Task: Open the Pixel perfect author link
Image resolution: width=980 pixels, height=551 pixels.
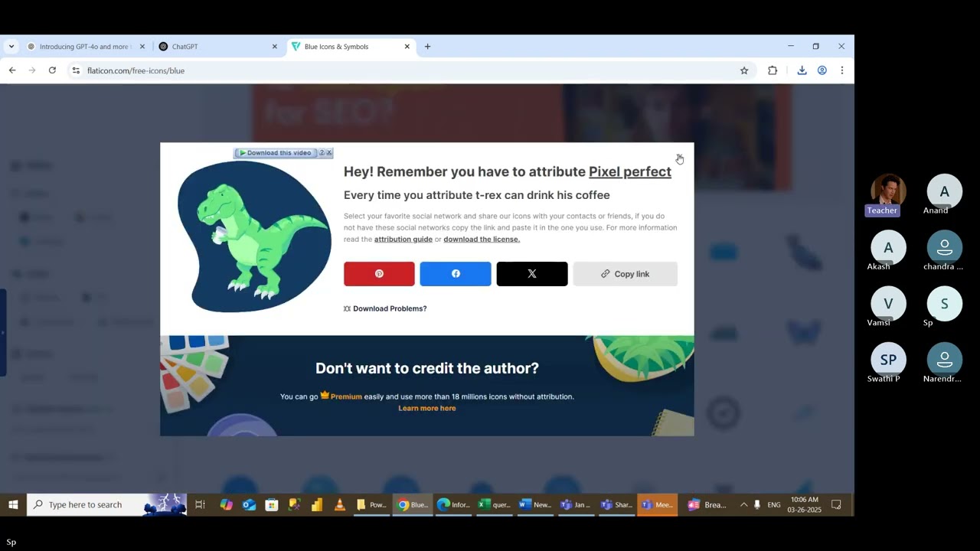Action: click(x=630, y=171)
